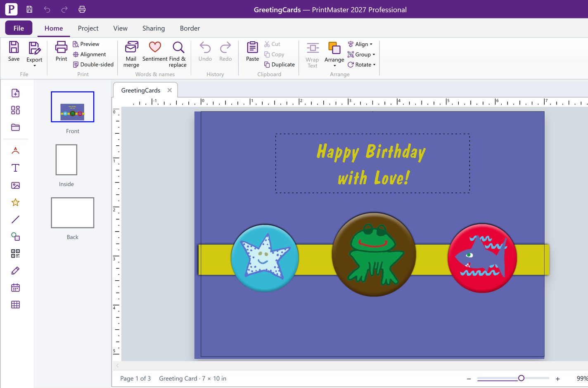Open the Sentiment heart tool
The height and width of the screenshot is (388, 588).
coord(155,52)
